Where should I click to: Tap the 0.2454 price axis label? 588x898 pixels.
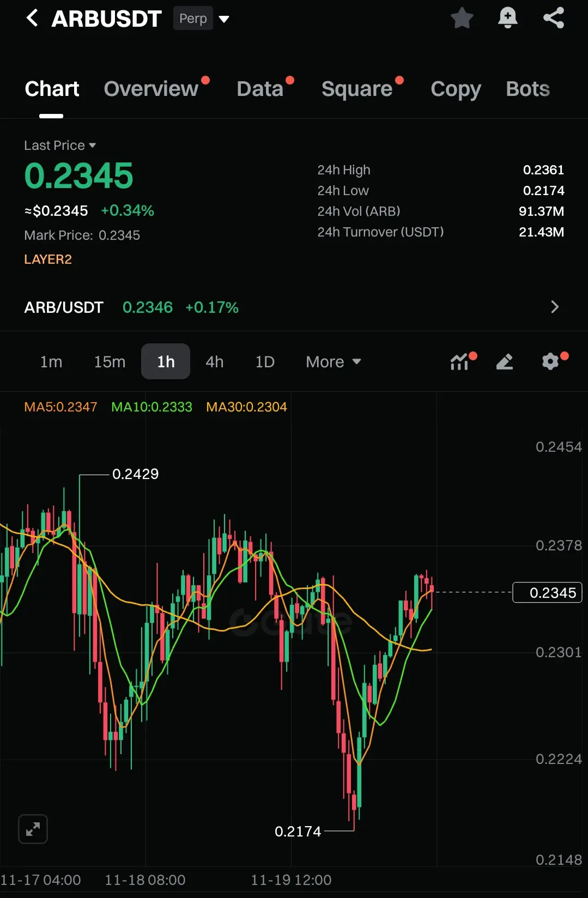[559, 447]
